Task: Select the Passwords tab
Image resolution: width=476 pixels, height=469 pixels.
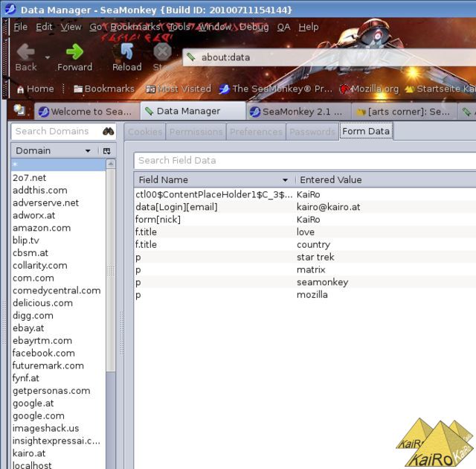Action: click(x=312, y=132)
